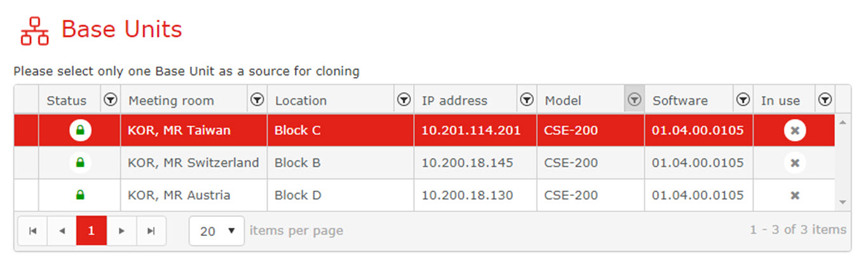Go to the next page
Image resolution: width=868 pixels, height=271 pixels.
point(121,231)
